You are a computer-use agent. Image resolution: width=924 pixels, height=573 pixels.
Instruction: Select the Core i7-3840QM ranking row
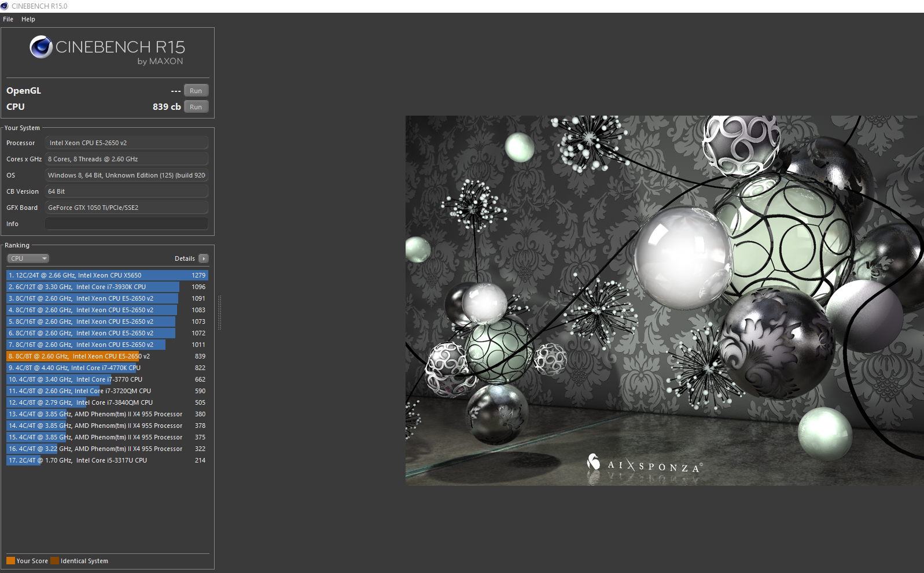(x=107, y=402)
